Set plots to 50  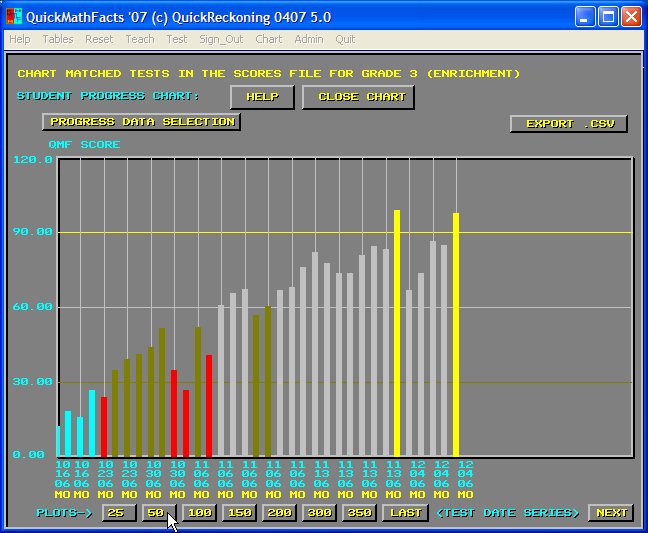[157, 513]
